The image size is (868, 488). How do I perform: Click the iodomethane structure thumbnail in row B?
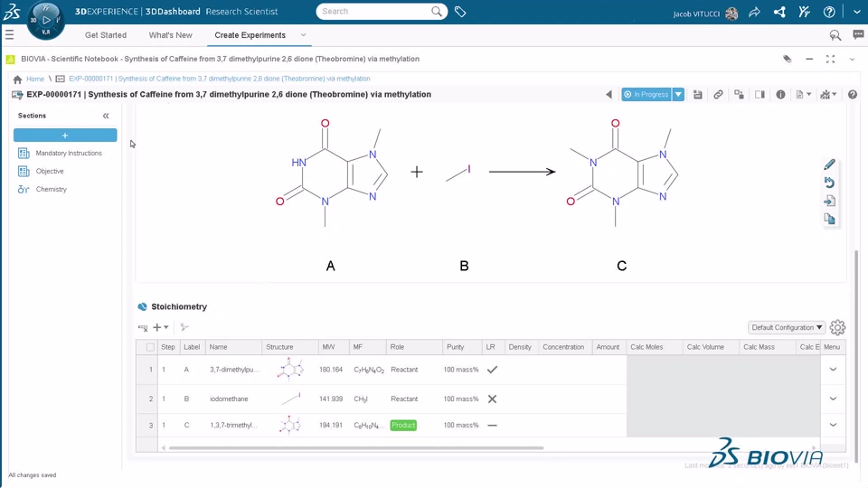pos(290,399)
